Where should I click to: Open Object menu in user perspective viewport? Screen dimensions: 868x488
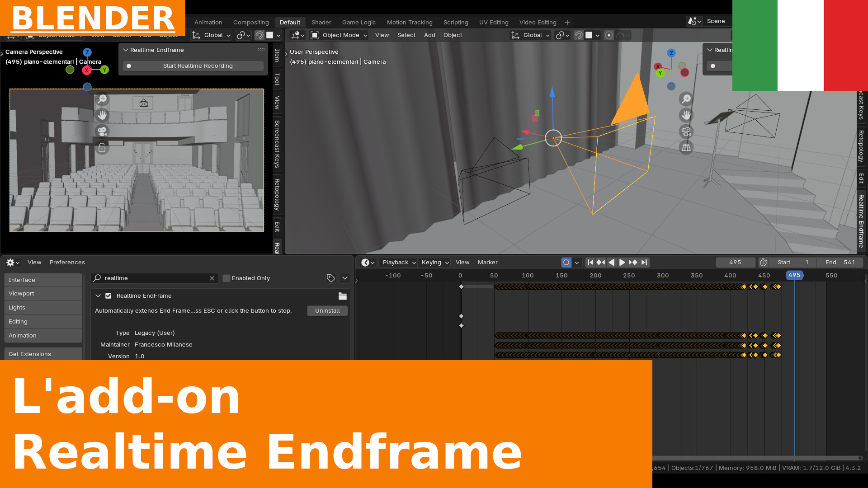click(453, 35)
